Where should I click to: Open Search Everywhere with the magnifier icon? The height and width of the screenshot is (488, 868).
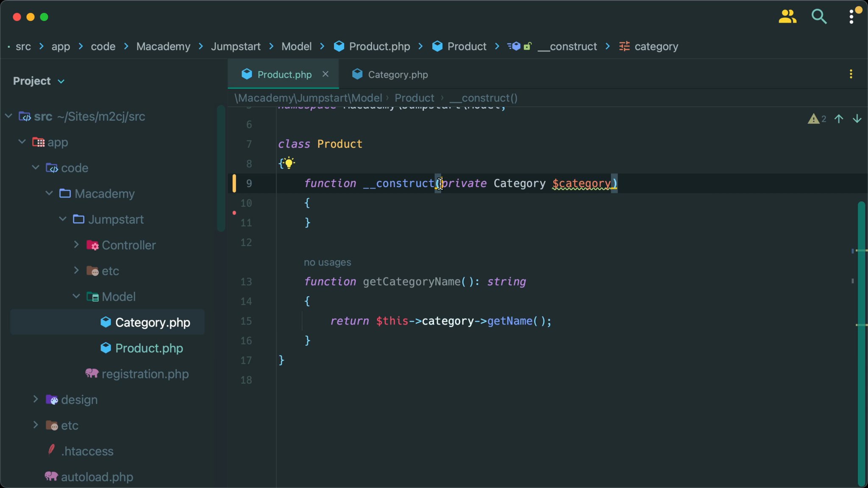click(x=819, y=17)
